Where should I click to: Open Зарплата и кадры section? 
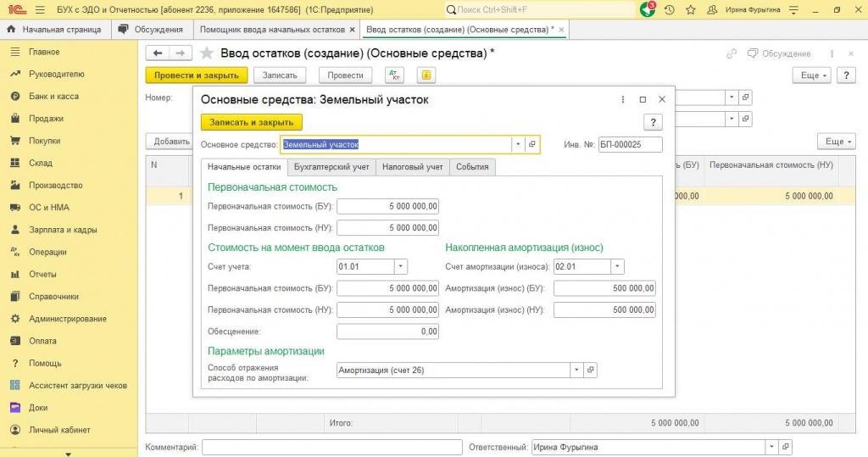coord(63,230)
